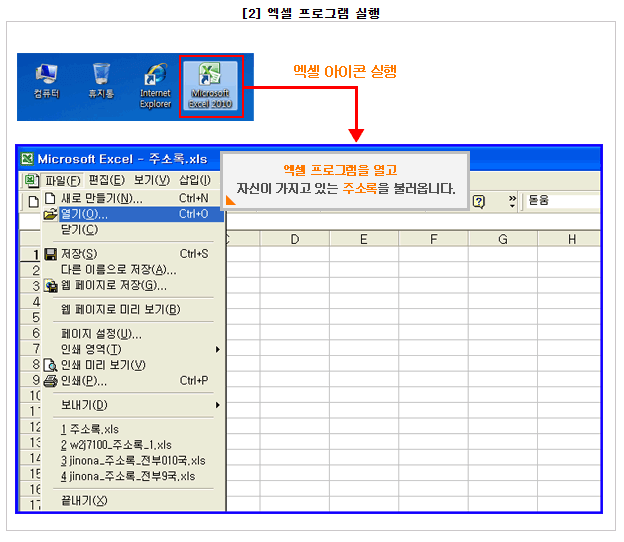Choose 저장(S) from the File menu
Viewport: 624px width, 542px height.
tap(134, 254)
